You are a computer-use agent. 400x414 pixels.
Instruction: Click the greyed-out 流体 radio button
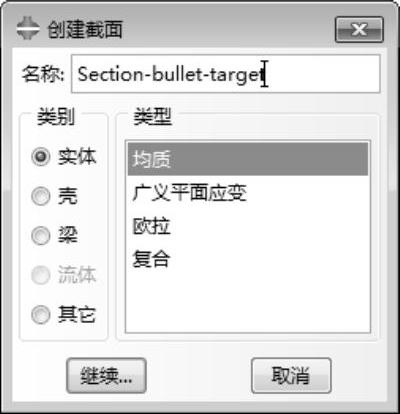[x=41, y=275]
